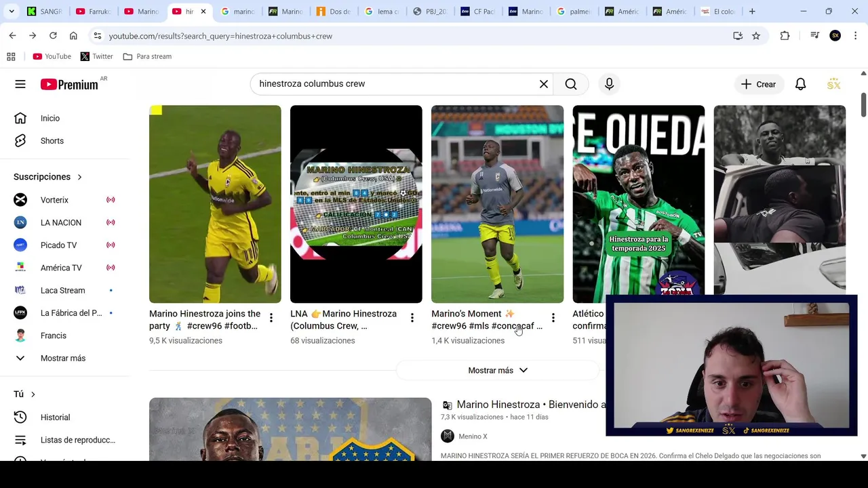Open the Menino X channel link
This screenshot has height=488, width=868.
tap(473, 436)
